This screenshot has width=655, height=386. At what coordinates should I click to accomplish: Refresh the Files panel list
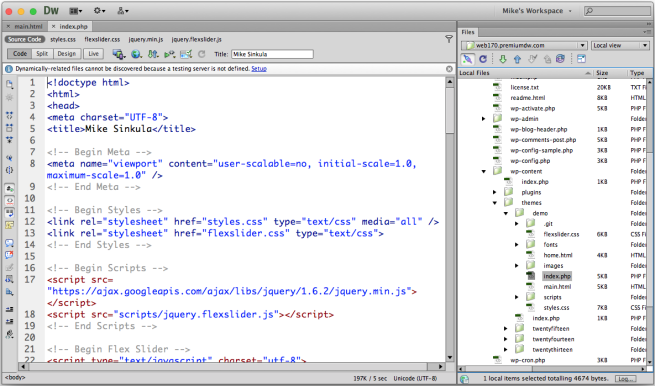tap(483, 59)
